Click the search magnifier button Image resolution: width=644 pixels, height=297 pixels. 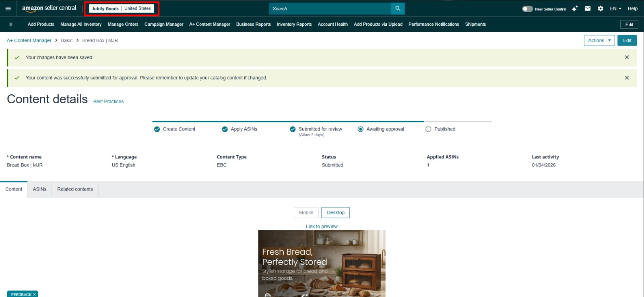(x=398, y=8)
